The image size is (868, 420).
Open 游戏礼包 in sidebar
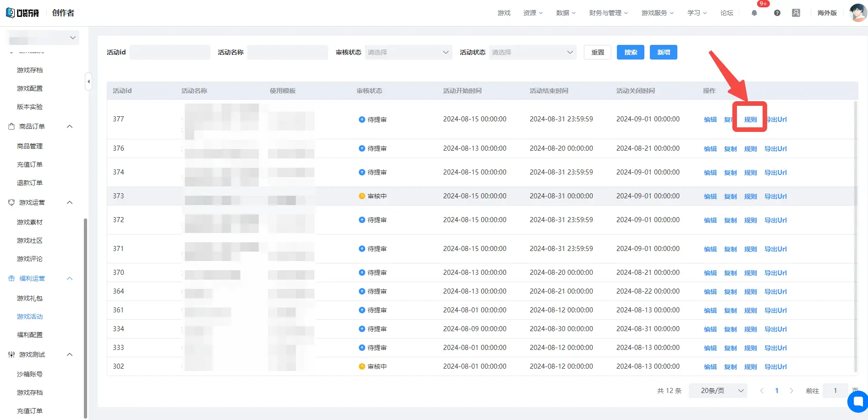(30, 298)
